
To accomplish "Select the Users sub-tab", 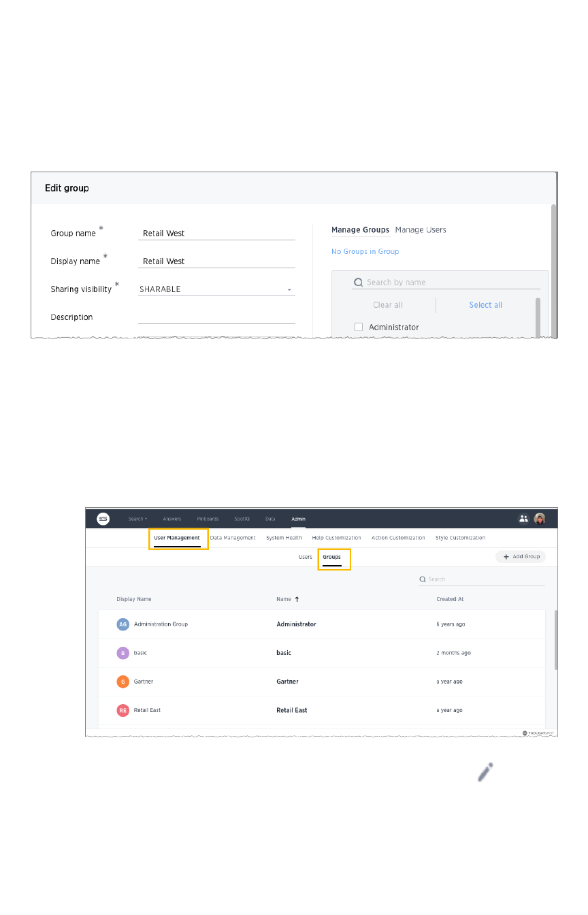I will tap(306, 557).
